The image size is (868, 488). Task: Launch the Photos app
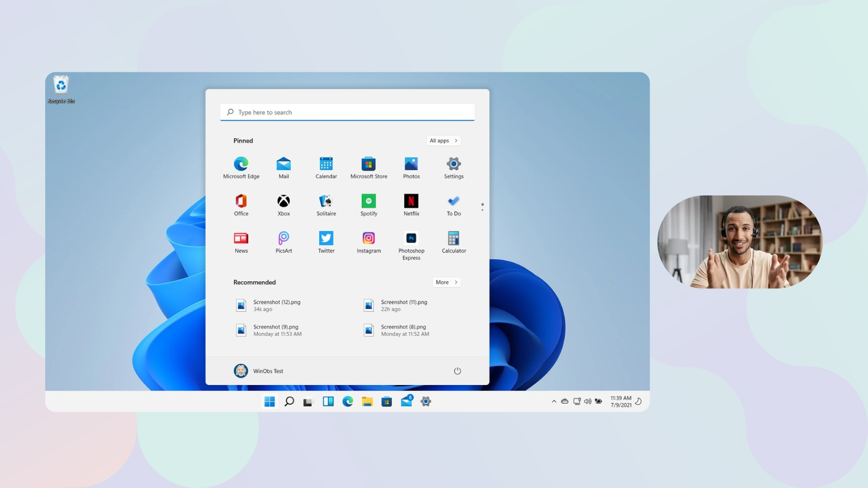click(x=411, y=168)
